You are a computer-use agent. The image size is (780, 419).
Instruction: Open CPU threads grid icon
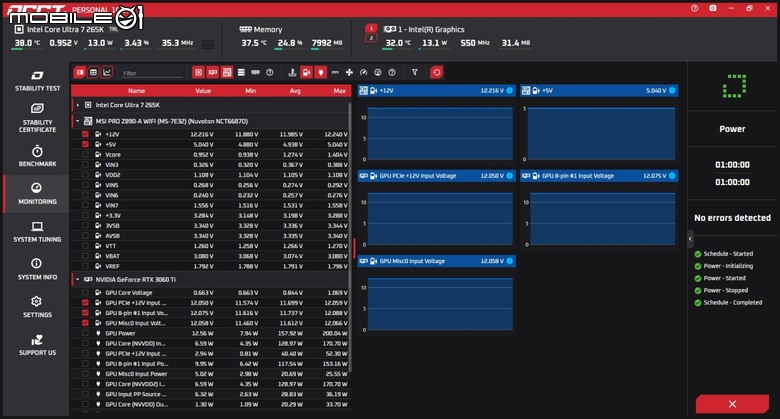coord(208,44)
